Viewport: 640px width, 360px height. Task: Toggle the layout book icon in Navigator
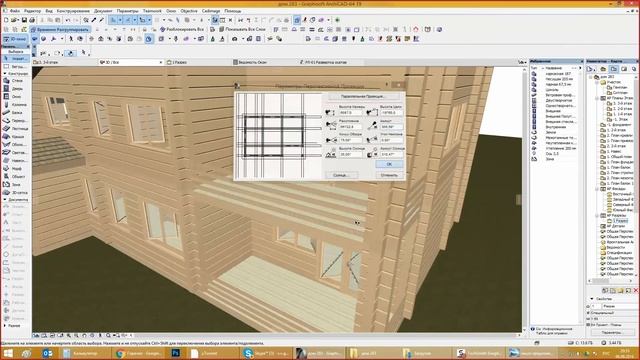click(624, 69)
